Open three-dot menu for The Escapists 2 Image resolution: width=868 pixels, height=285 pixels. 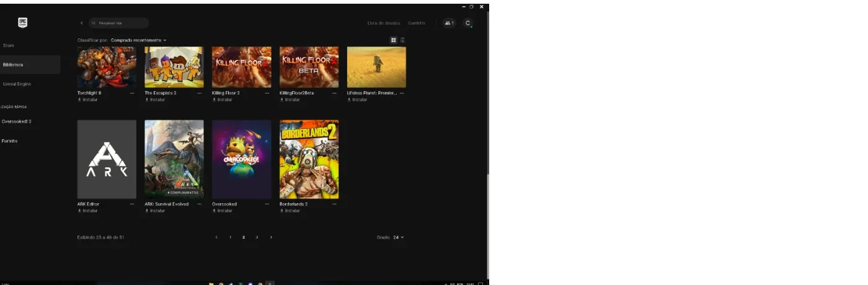click(x=200, y=93)
